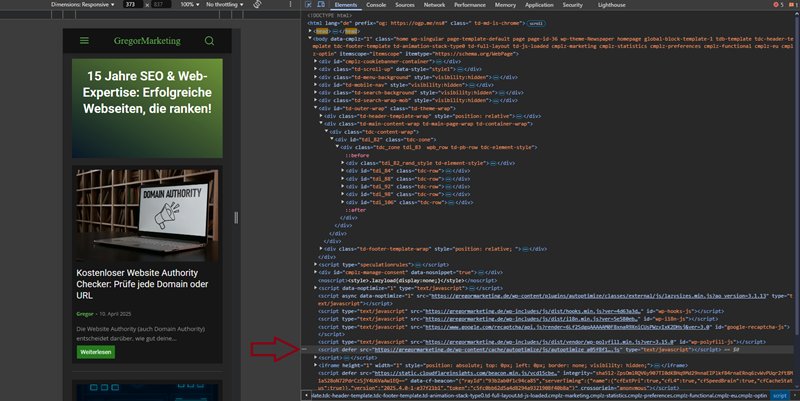Open the GregorMarketing hamburger menu
Screen dimensions: 800x401
tap(84, 41)
